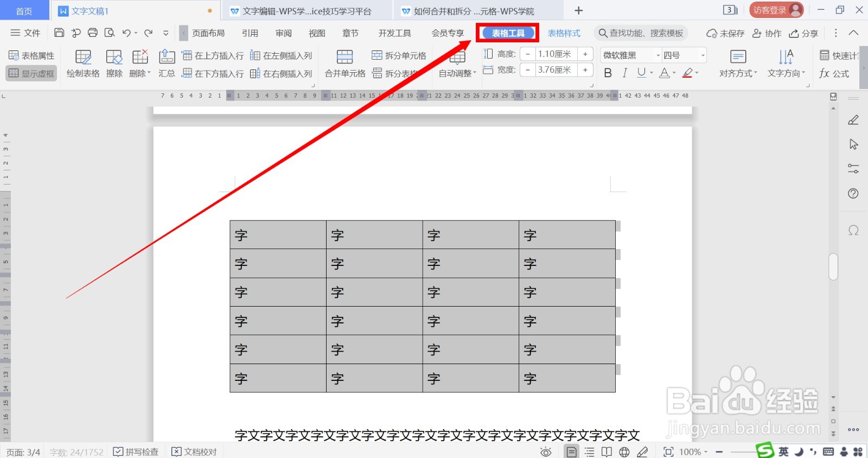This screenshot has width=868, height=458.
Task: Click the zoom out minus on slider
Action: click(x=719, y=452)
